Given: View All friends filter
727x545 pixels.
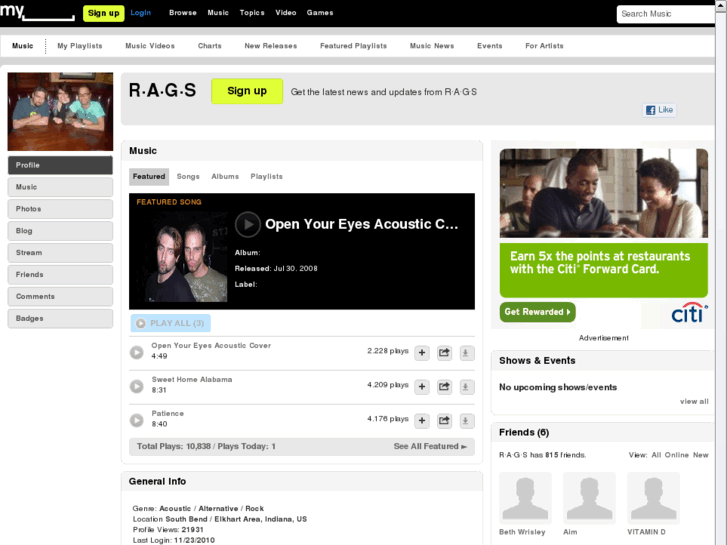Looking at the screenshot, I should coord(656,455).
